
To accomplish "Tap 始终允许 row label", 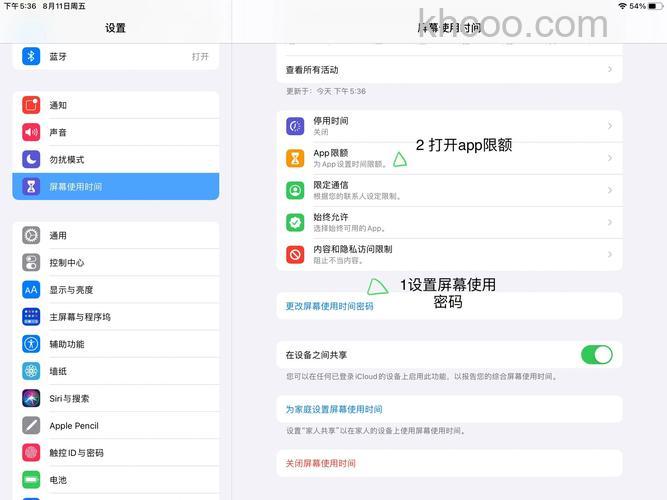I will (x=331, y=217).
